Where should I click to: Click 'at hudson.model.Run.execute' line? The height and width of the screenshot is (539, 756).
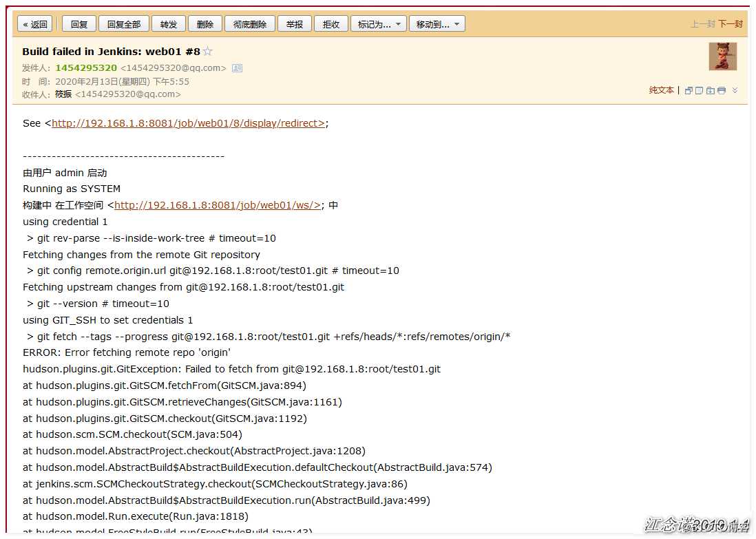136,517
